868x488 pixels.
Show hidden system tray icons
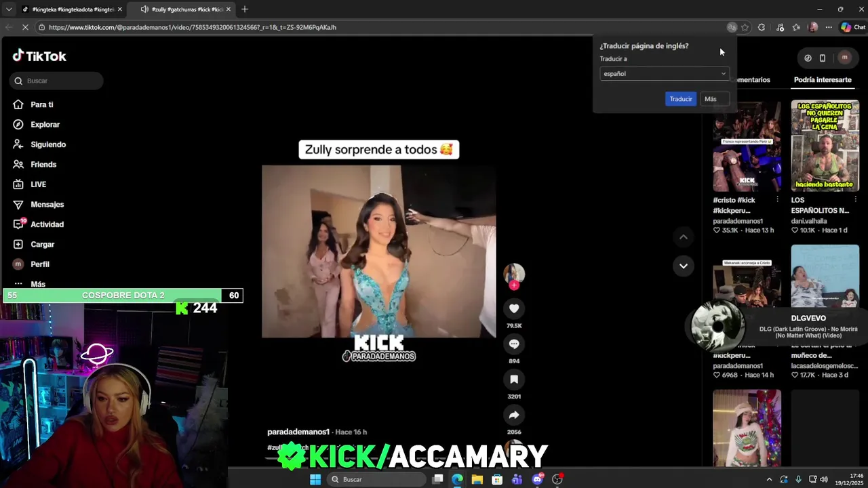(769, 479)
